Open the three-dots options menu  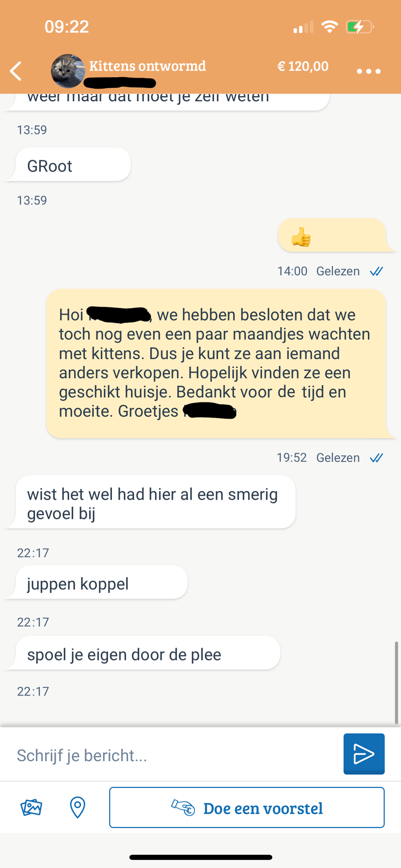(x=368, y=71)
